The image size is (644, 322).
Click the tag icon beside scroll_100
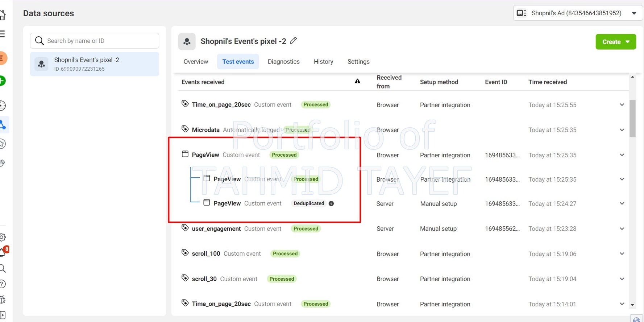click(x=185, y=253)
